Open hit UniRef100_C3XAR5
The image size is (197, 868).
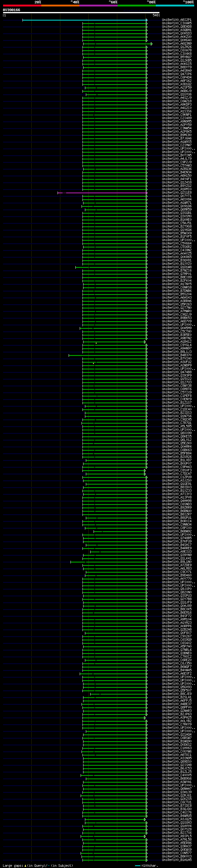[x=176, y=23]
